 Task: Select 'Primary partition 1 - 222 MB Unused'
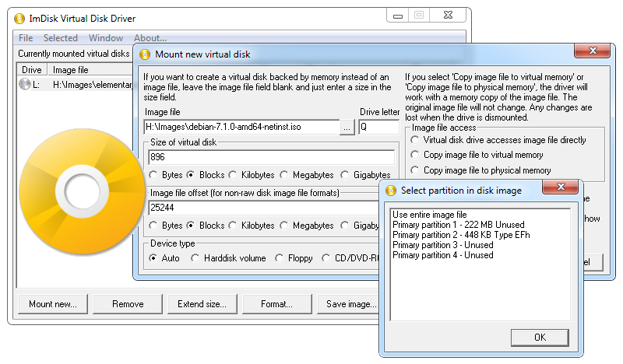pos(459,225)
